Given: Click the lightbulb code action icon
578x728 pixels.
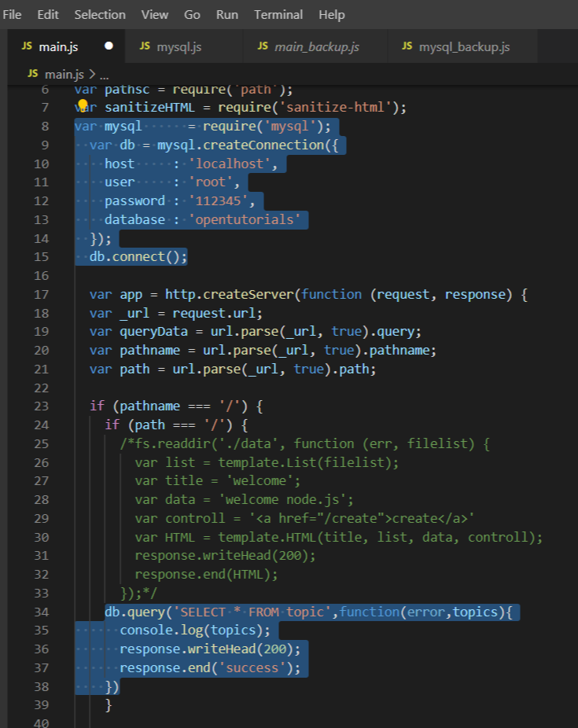Looking at the screenshot, I should 83,105.
